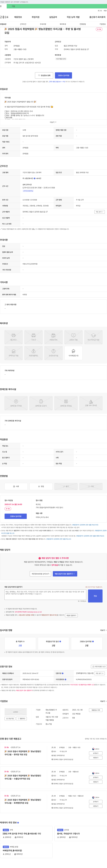Image resolution: width=107 pixels, height=868 pixels.
Task: Click the 근무시간 협의가능 tag
Action: click(28, 191)
